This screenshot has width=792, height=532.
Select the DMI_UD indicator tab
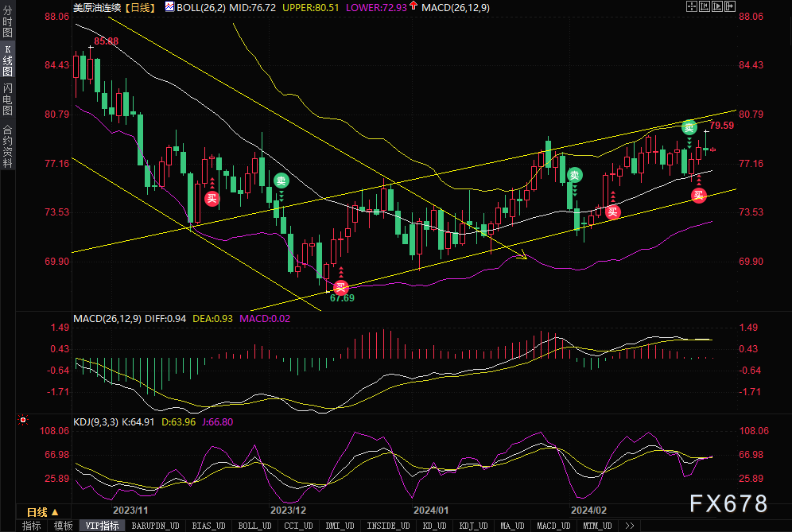340,526
